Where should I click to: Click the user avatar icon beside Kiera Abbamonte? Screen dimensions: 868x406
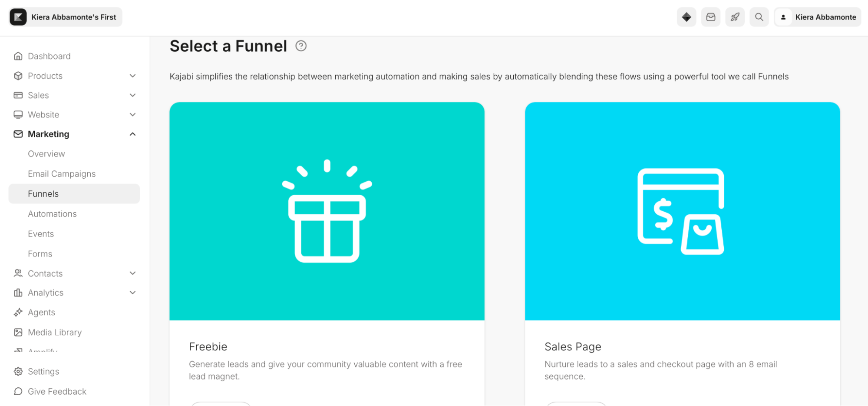[x=783, y=17]
